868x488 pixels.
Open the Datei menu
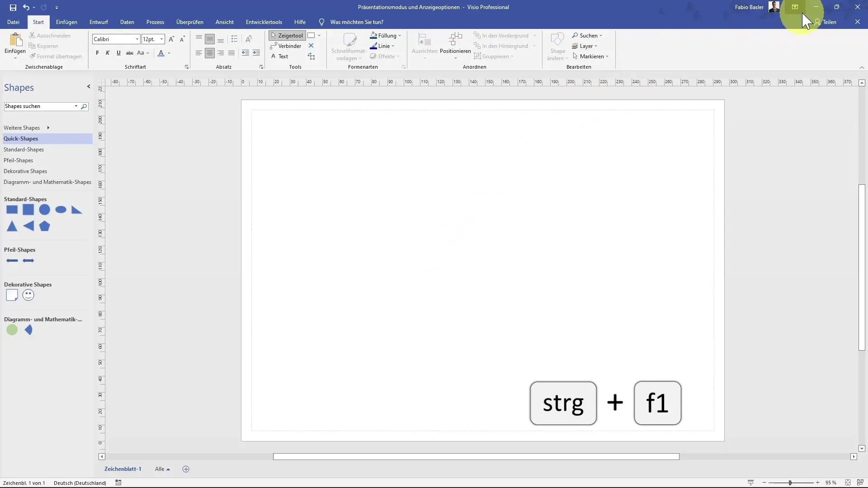tap(13, 22)
